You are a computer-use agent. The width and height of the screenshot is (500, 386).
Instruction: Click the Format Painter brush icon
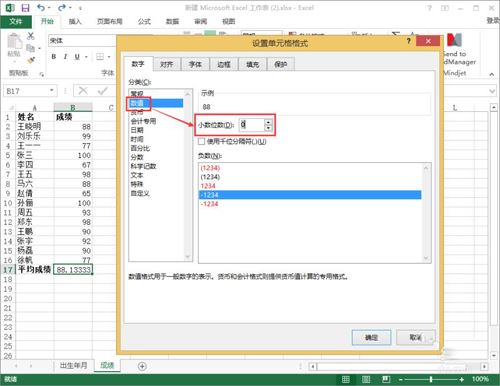click(31, 60)
